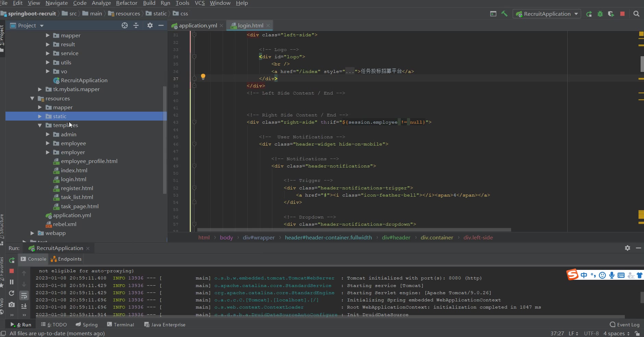Open the Refactor menu

click(126, 3)
